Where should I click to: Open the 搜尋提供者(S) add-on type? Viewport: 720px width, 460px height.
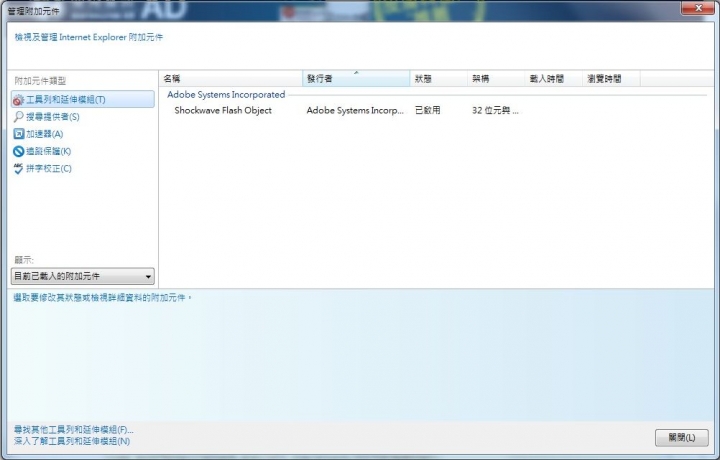53,117
